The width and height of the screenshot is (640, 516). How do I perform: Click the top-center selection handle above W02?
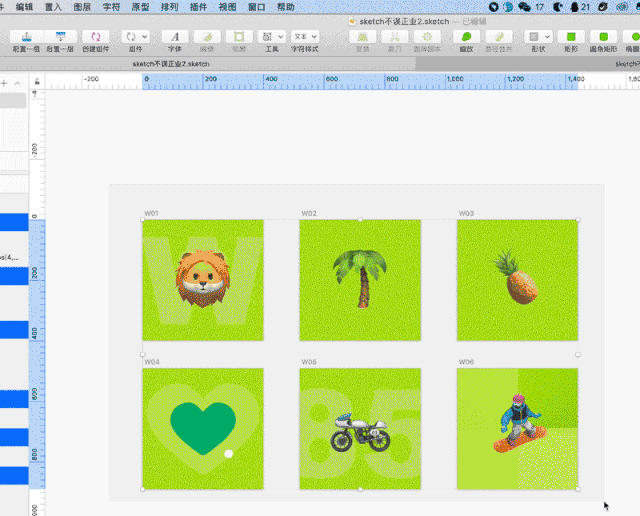(x=360, y=220)
